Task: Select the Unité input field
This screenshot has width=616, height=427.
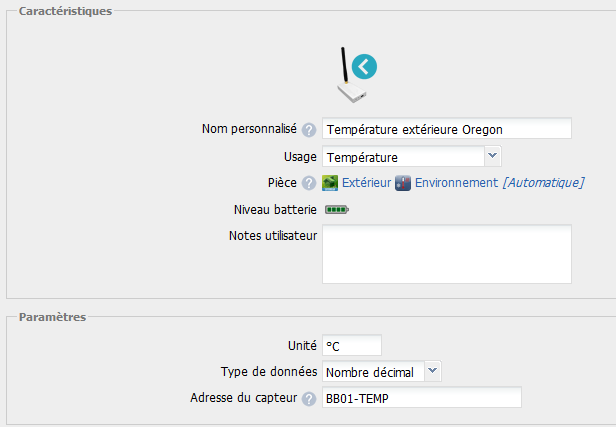Action: click(x=352, y=345)
